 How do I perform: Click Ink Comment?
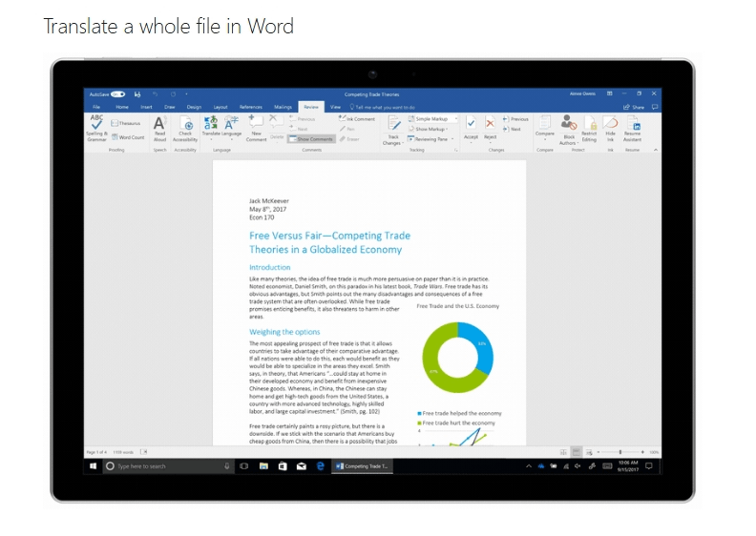[x=357, y=118]
